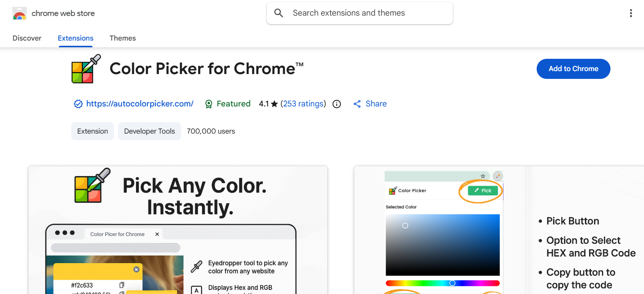Focus the Search extensions and themes field
This screenshot has height=294, width=644.
(360, 13)
